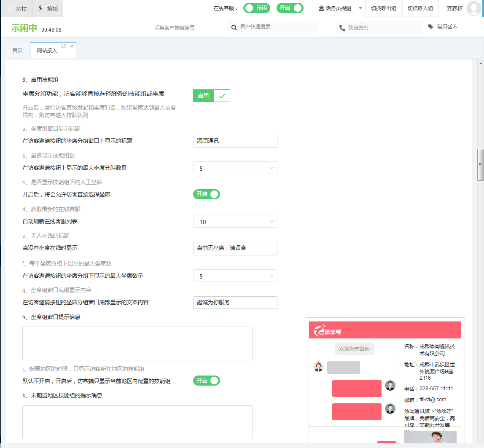Open the 话务员视图 agent view
Image resolution: width=484 pixels, height=448 pixels.
[x=335, y=8]
